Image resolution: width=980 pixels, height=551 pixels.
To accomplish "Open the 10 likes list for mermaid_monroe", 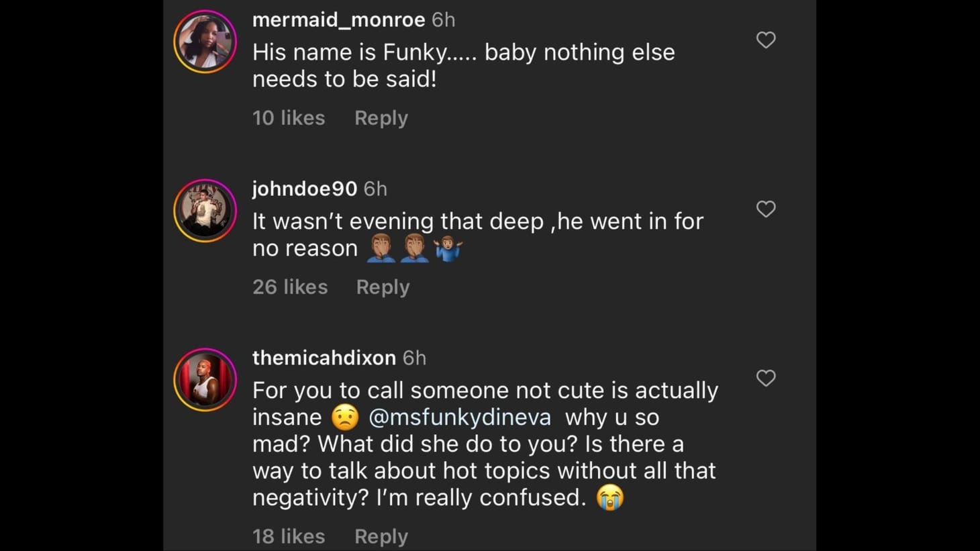I will point(288,117).
